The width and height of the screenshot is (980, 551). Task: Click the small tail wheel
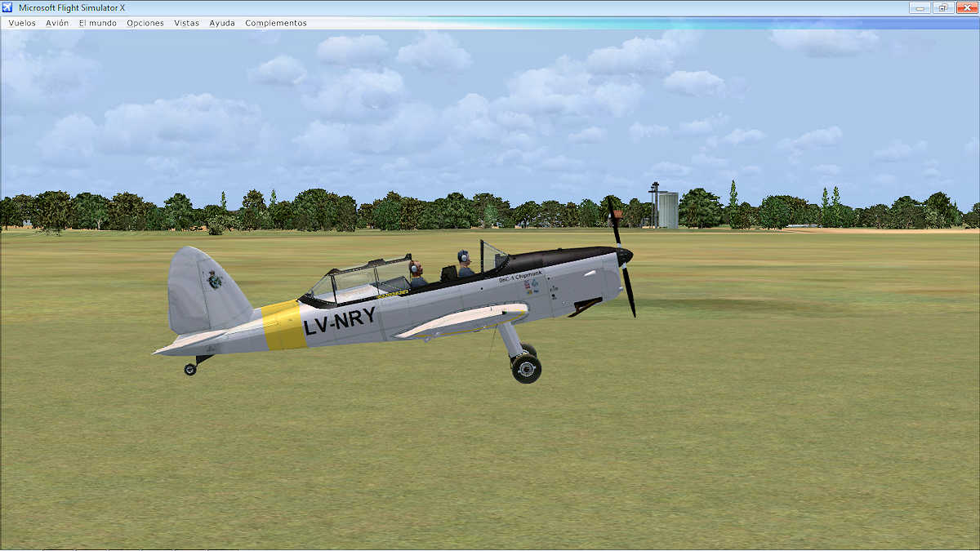[x=190, y=369]
